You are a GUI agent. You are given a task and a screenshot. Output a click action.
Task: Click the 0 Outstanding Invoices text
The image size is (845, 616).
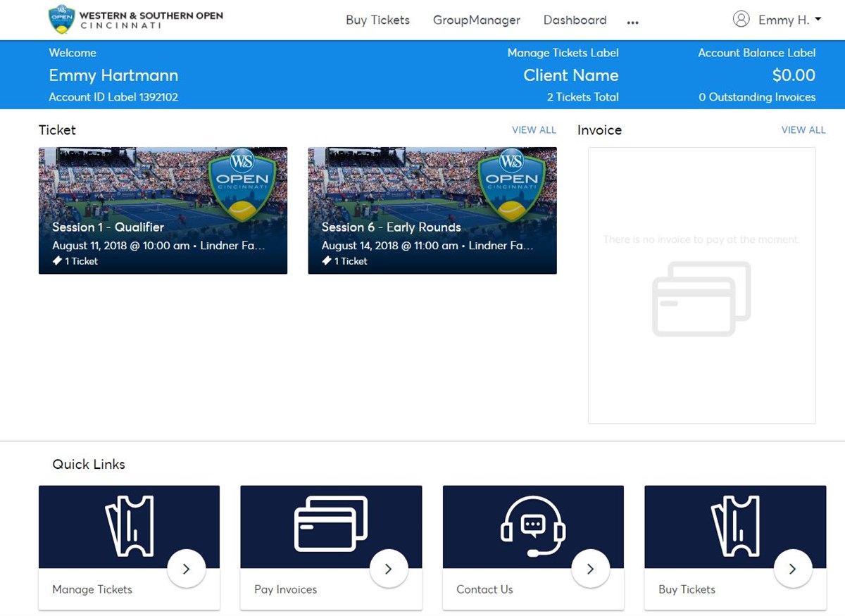pos(757,97)
